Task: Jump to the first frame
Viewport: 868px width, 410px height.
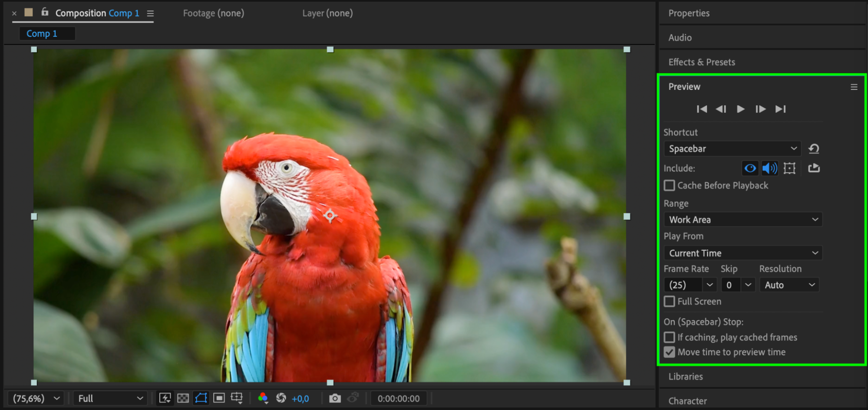Action: pos(702,109)
